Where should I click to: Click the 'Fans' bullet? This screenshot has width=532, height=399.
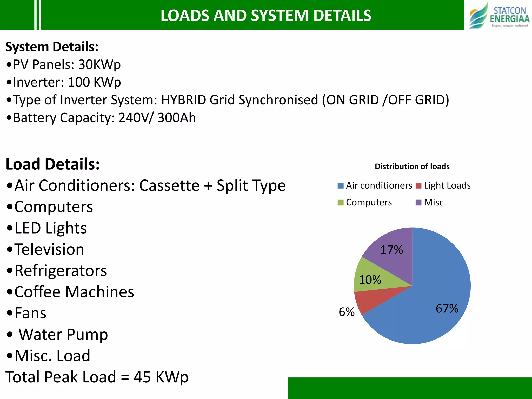[x=26, y=313]
